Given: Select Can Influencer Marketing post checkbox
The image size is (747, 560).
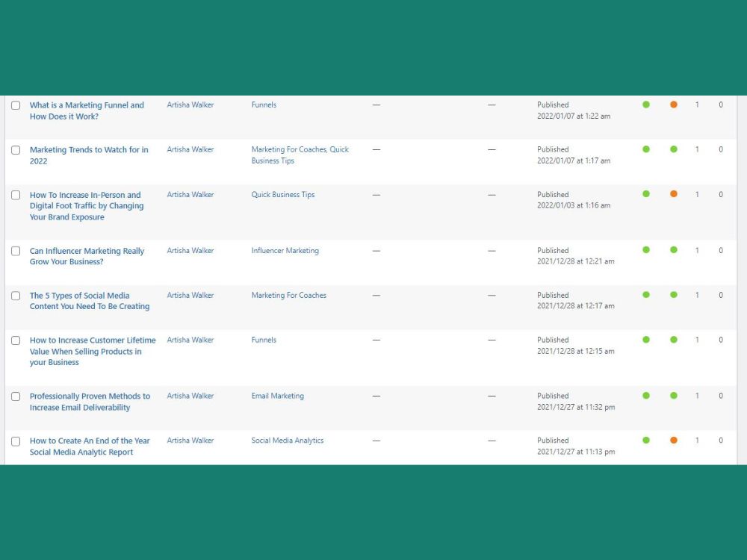Looking at the screenshot, I should (x=16, y=251).
